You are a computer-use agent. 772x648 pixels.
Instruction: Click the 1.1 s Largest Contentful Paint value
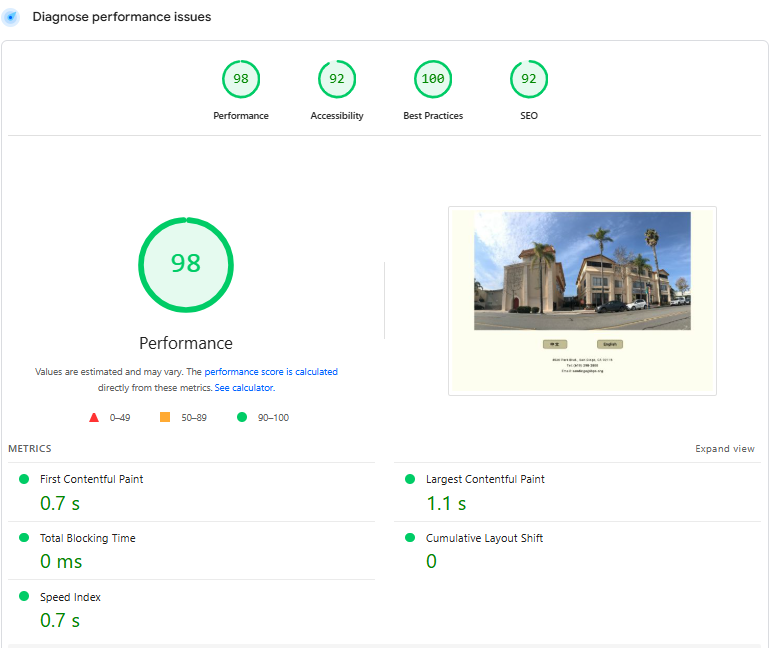tap(446, 503)
